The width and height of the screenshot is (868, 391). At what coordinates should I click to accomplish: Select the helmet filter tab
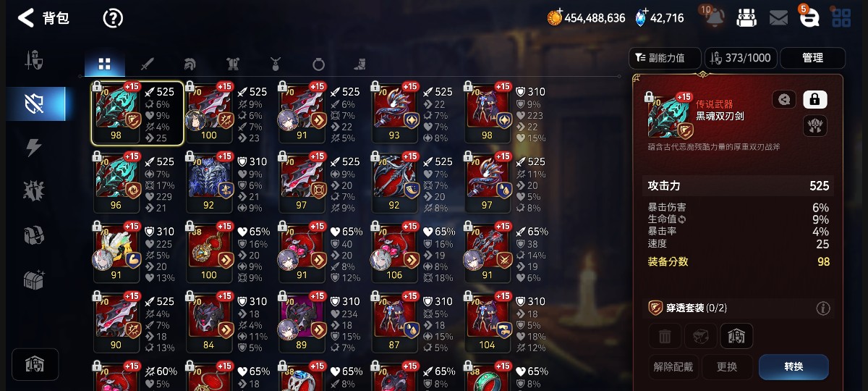[190, 64]
